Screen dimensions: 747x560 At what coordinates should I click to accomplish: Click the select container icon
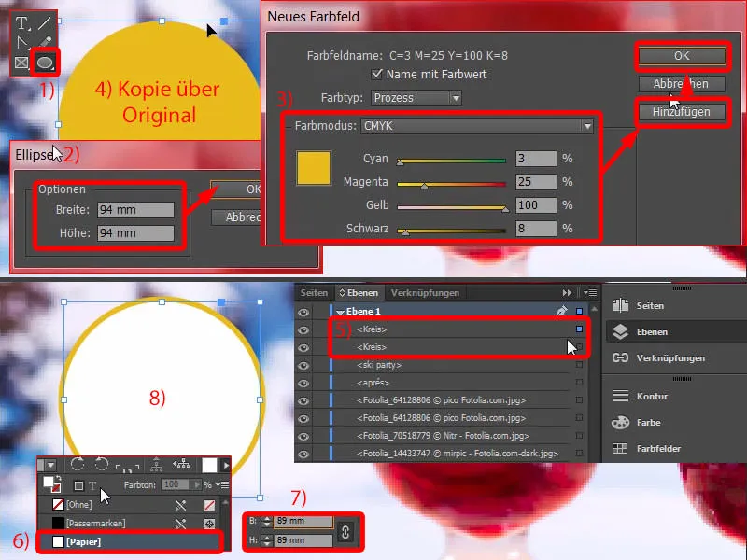(x=156, y=464)
